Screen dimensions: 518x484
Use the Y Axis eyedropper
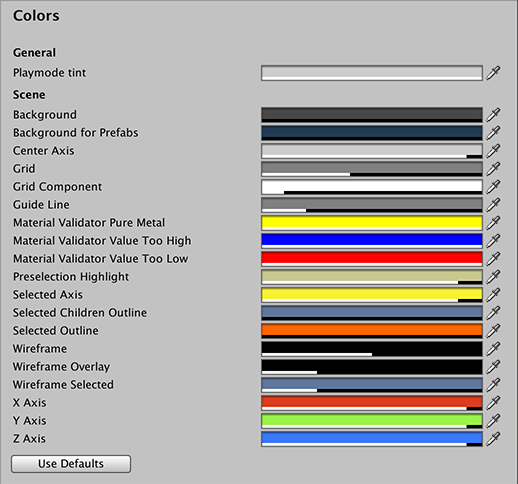click(x=493, y=421)
